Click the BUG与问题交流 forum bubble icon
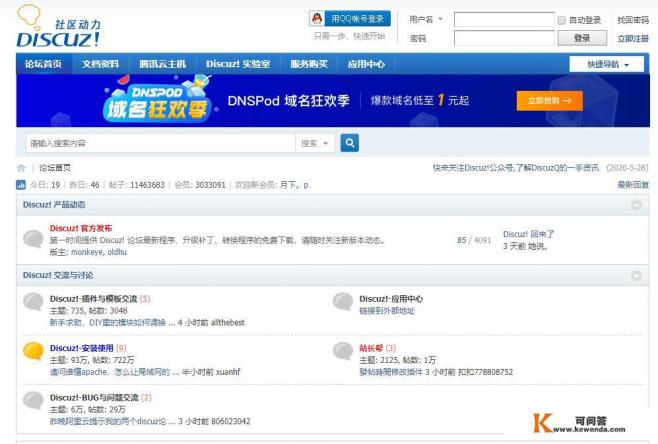This screenshot has width=658, height=444. (x=33, y=400)
